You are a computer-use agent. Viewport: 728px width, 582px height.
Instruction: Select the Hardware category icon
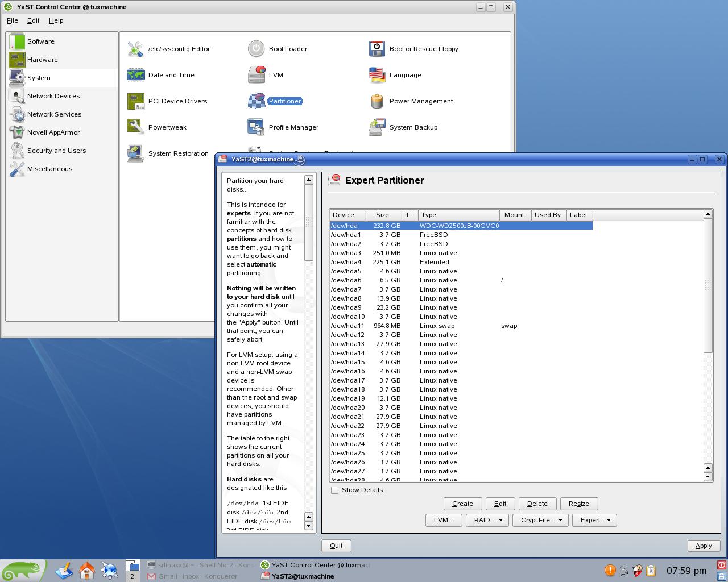pos(17,60)
